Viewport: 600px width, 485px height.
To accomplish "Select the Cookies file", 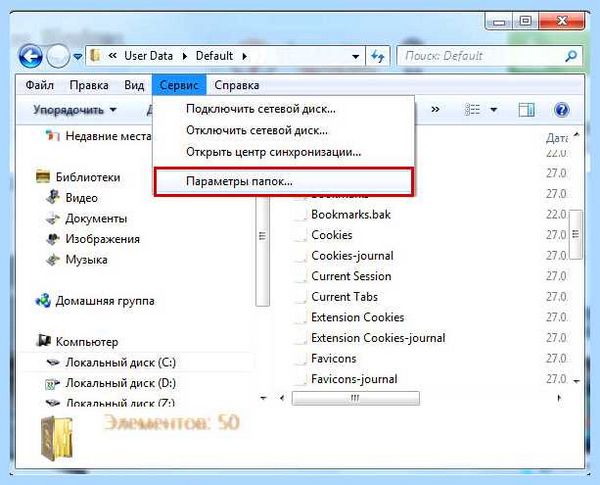I will [x=332, y=235].
